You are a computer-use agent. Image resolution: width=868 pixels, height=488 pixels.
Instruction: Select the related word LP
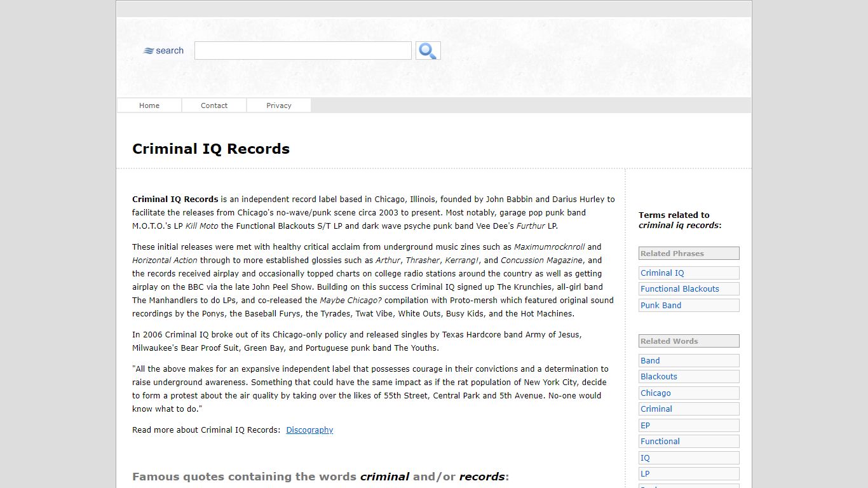(x=689, y=474)
